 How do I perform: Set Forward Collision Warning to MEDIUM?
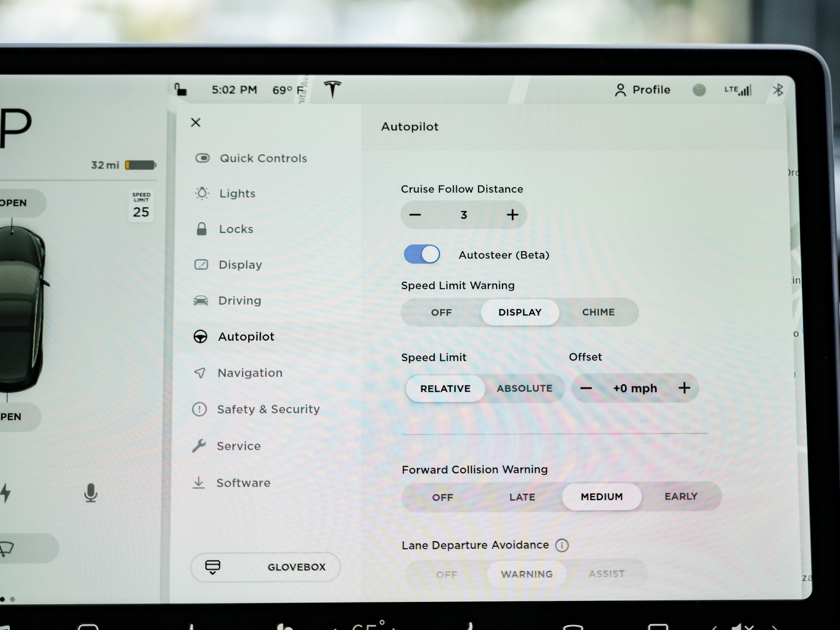tap(602, 497)
